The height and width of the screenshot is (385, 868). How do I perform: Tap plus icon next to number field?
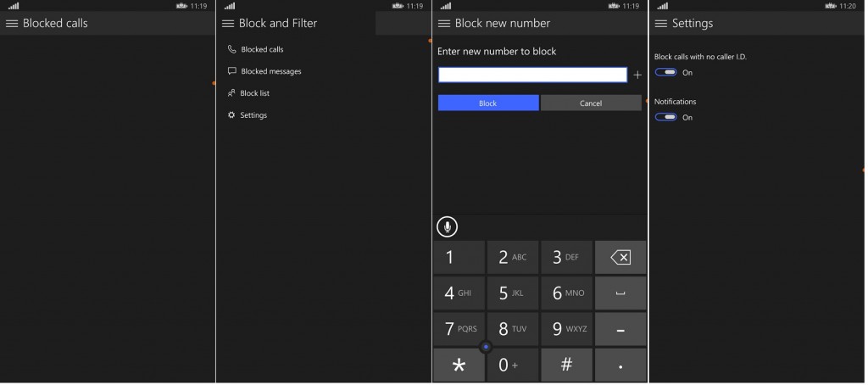[637, 75]
